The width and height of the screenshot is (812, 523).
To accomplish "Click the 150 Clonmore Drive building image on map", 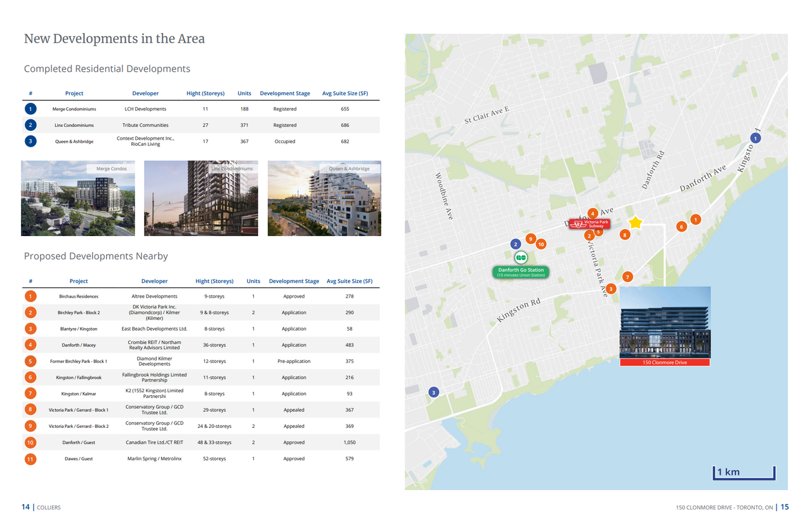I will (664, 322).
